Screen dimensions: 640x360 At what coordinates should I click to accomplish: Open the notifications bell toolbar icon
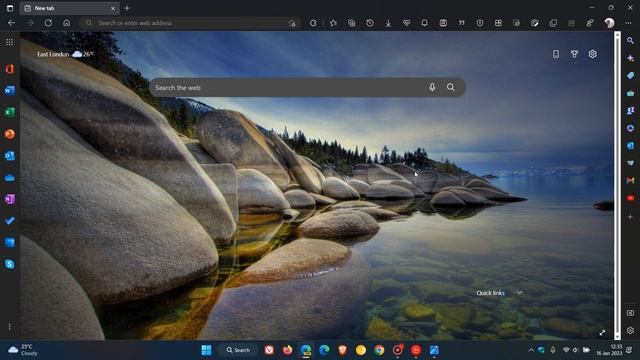coord(424,23)
